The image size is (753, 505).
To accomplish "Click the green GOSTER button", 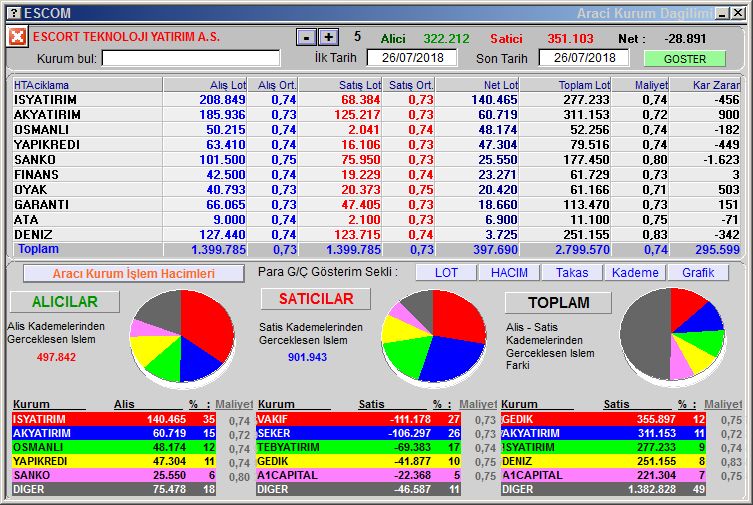I will 685,59.
